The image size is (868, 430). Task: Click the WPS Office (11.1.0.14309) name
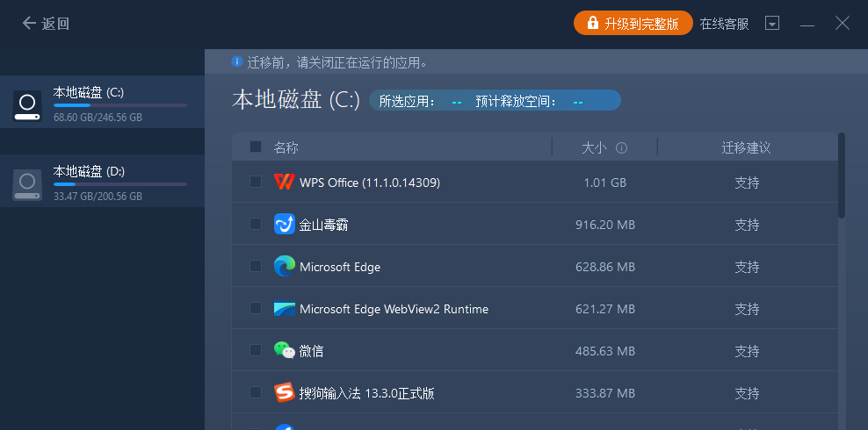[370, 183]
